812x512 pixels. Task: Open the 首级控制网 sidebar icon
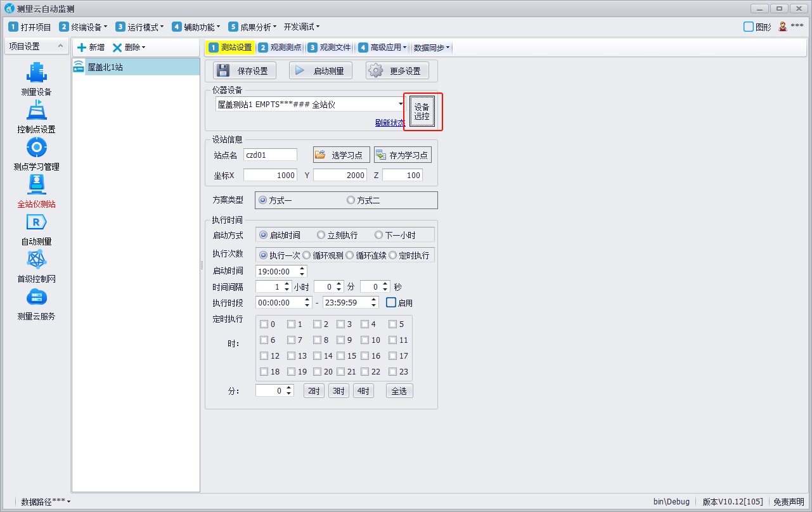click(x=36, y=260)
